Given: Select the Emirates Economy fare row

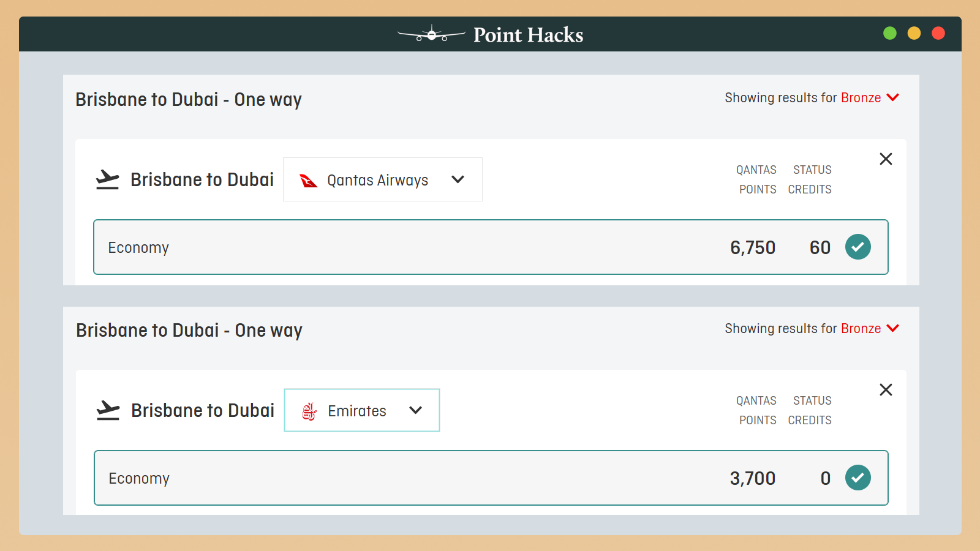Looking at the screenshot, I should pyautogui.click(x=429, y=478).
